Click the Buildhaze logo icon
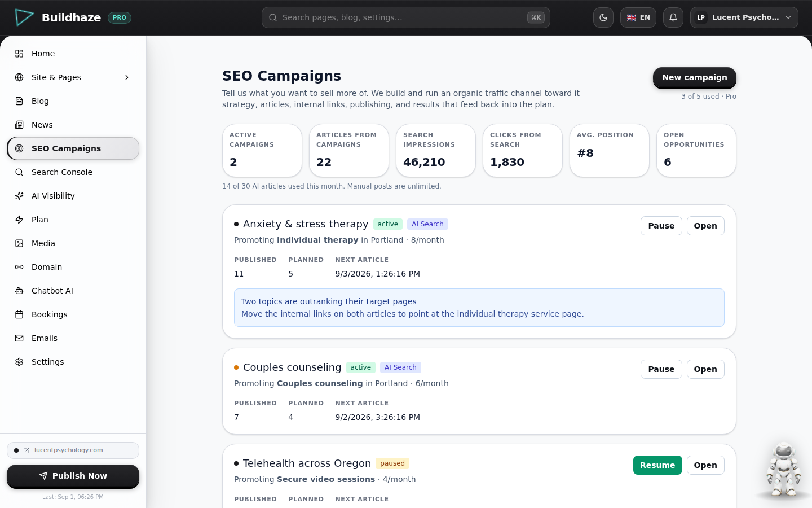 pos(24,17)
